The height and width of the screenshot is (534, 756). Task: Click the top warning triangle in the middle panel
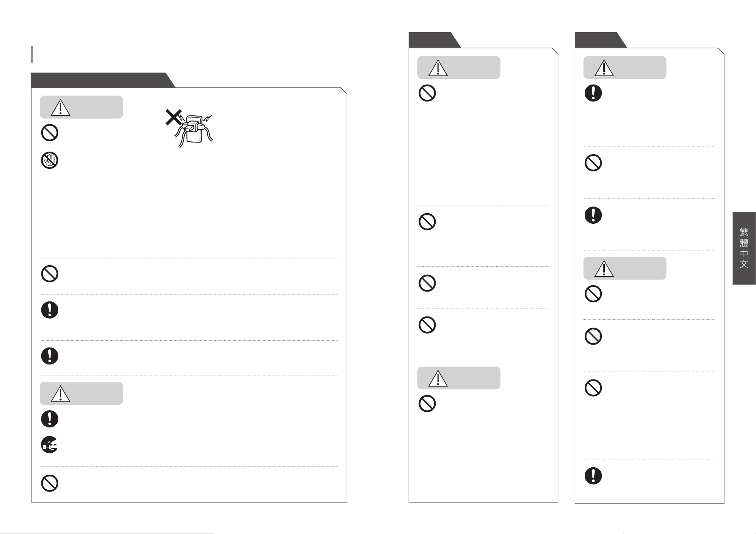[x=438, y=68]
